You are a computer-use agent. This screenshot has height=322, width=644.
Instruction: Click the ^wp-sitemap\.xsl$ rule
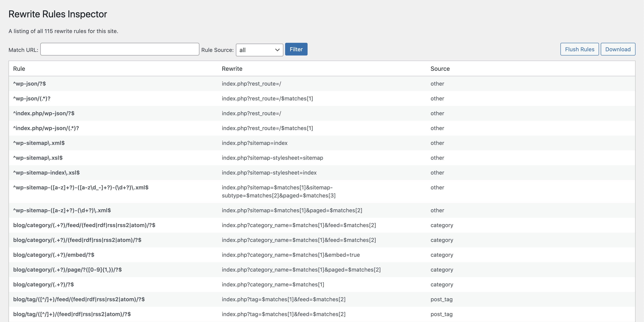38,158
